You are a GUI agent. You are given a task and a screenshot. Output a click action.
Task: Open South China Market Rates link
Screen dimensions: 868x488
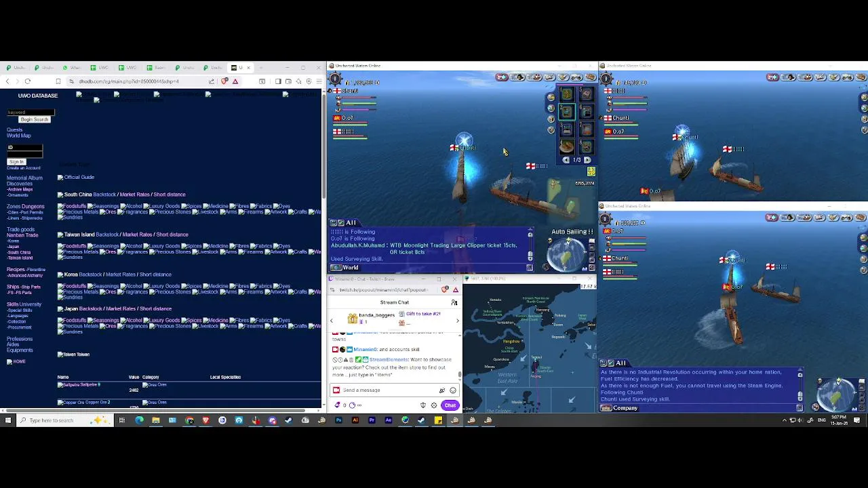pyautogui.click(x=134, y=195)
